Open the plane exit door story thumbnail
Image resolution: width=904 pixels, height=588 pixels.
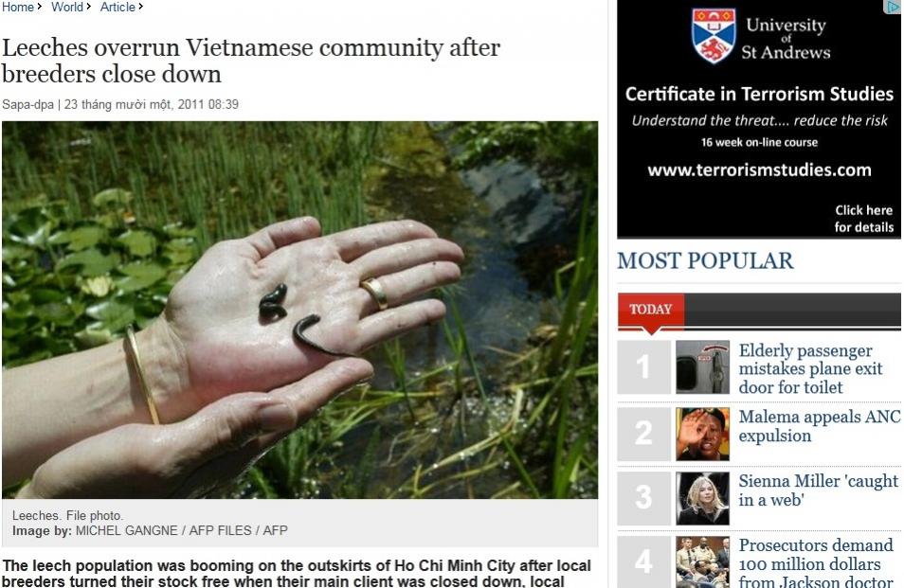coord(702,366)
